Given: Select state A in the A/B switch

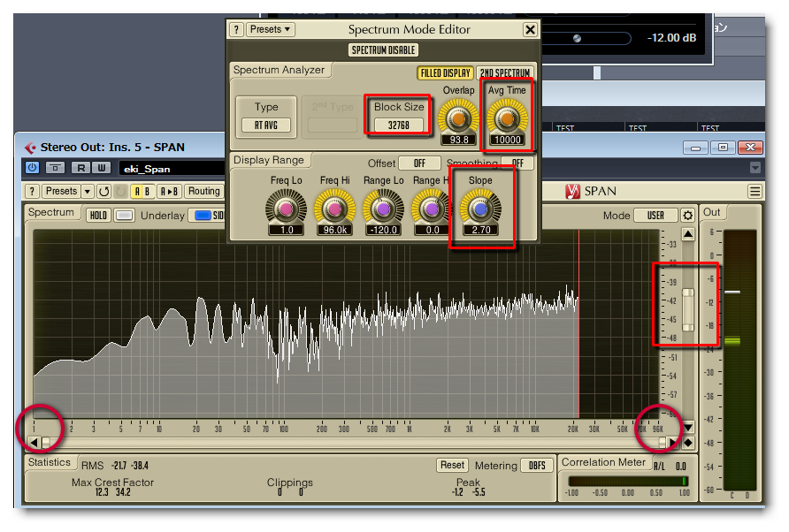Looking at the screenshot, I should [137, 191].
